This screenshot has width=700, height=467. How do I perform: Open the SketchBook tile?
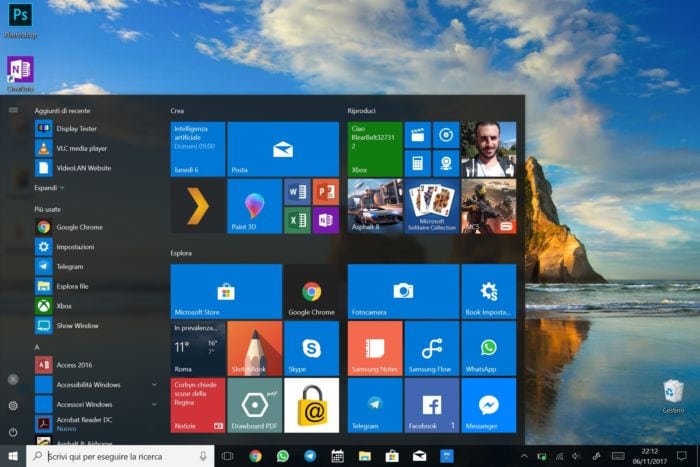pyautogui.click(x=254, y=349)
